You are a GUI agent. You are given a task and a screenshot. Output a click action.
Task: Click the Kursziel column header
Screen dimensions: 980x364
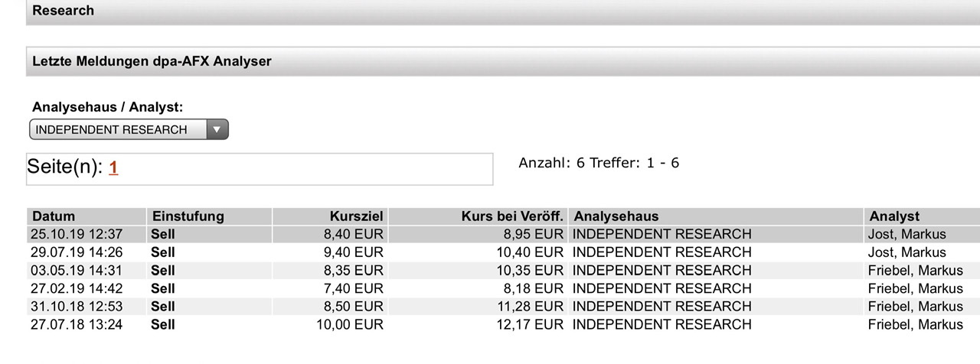(356, 216)
